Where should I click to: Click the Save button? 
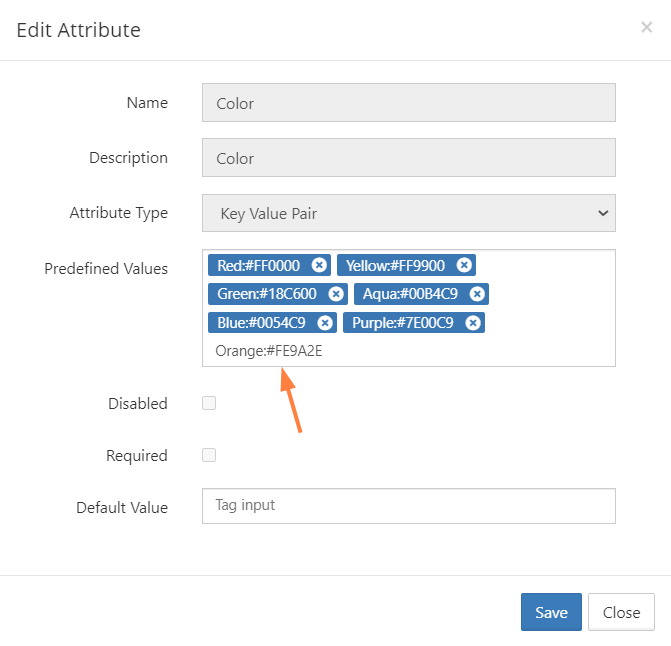551,612
